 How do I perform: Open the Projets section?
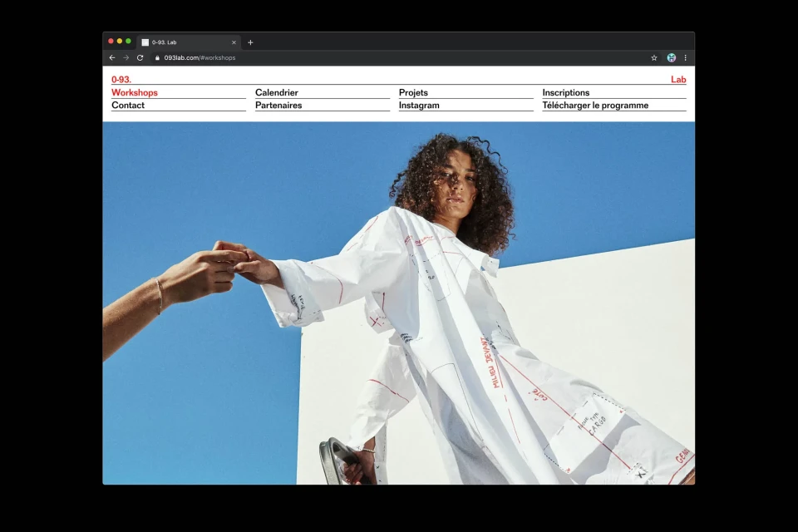tap(412, 92)
